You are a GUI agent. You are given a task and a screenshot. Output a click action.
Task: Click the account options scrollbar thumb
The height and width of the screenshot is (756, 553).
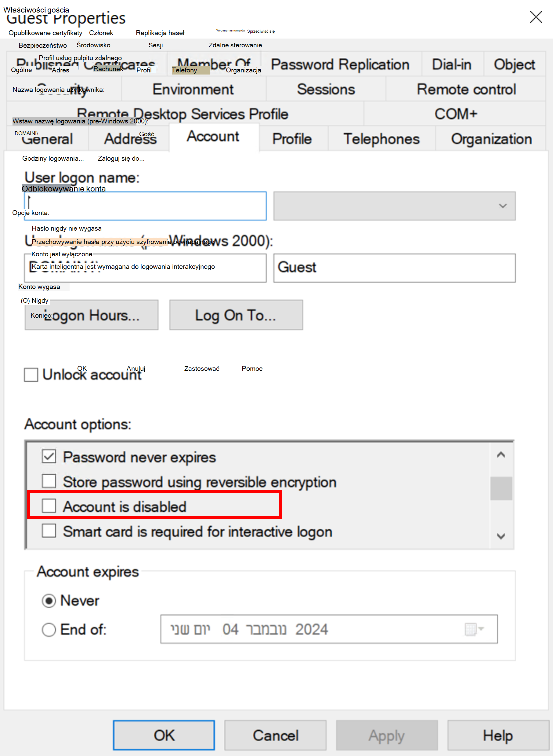tap(501, 488)
